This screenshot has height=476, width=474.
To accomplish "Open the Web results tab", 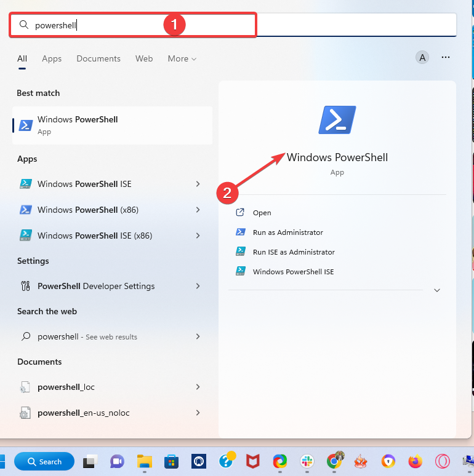I will click(x=144, y=58).
